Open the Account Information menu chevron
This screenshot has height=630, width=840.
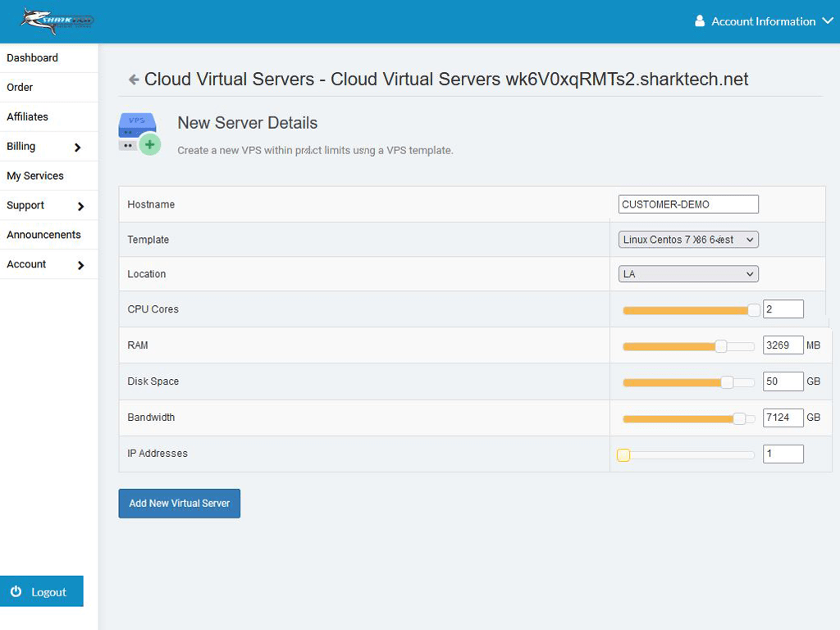point(828,21)
